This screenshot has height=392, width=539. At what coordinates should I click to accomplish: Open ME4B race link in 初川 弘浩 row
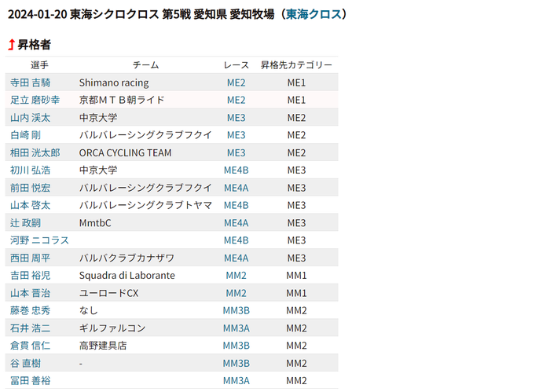click(x=236, y=170)
